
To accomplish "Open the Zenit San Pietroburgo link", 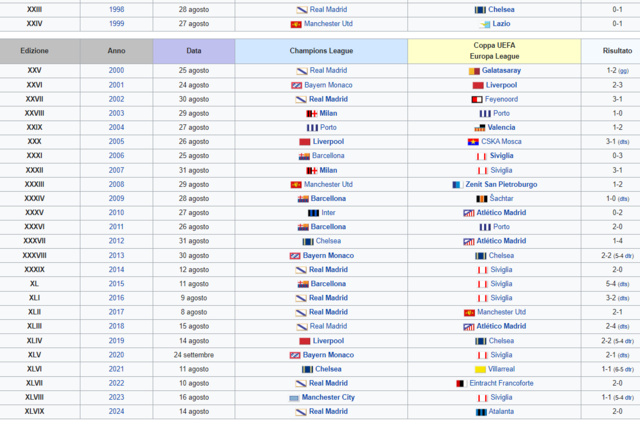I will pos(501,184).
